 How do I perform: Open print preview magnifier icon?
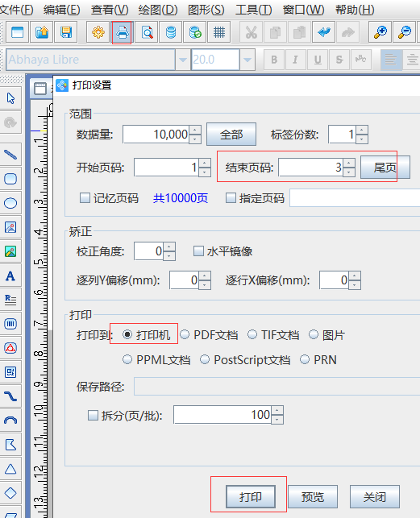(147, 32)
